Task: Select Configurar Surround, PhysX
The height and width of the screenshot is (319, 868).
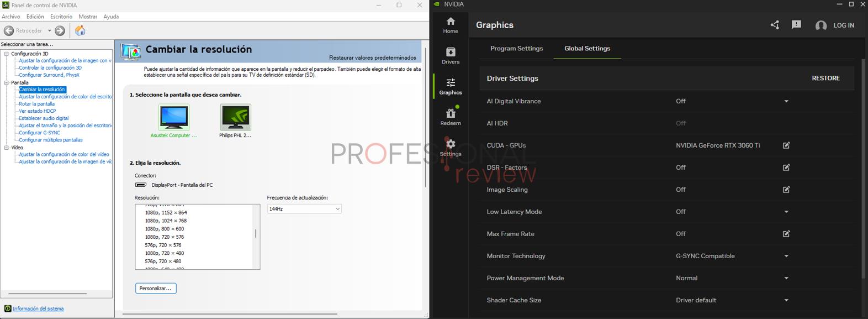Action: pos(49,75)
